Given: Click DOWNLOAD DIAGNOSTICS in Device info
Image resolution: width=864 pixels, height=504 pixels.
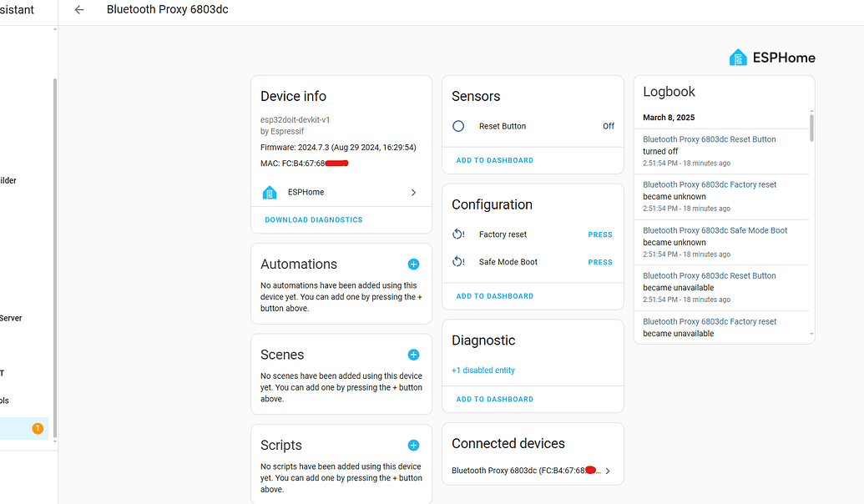Looking at the screenshot, I should (x=313, y=219).
